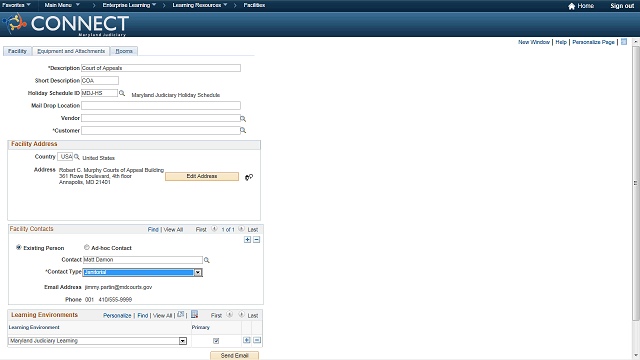
Task: Click the Edit Address button
Action: click(202, 176)
